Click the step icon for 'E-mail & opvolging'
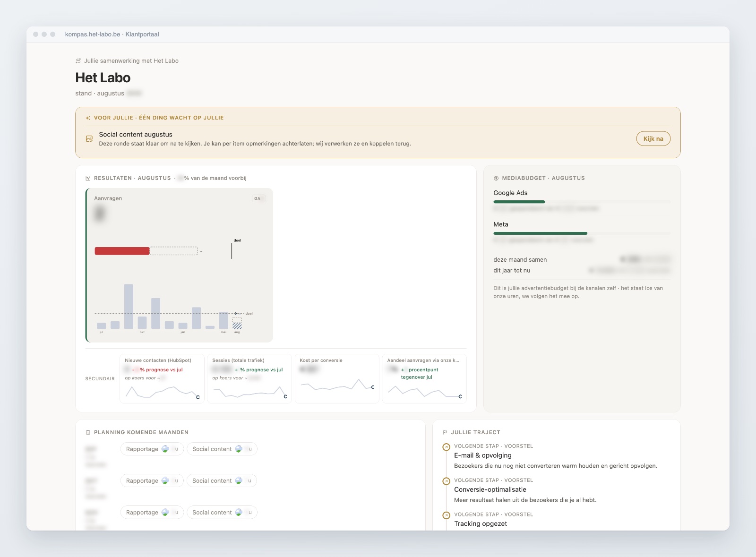This screenshot has height=557, width=756. point(446,447)
